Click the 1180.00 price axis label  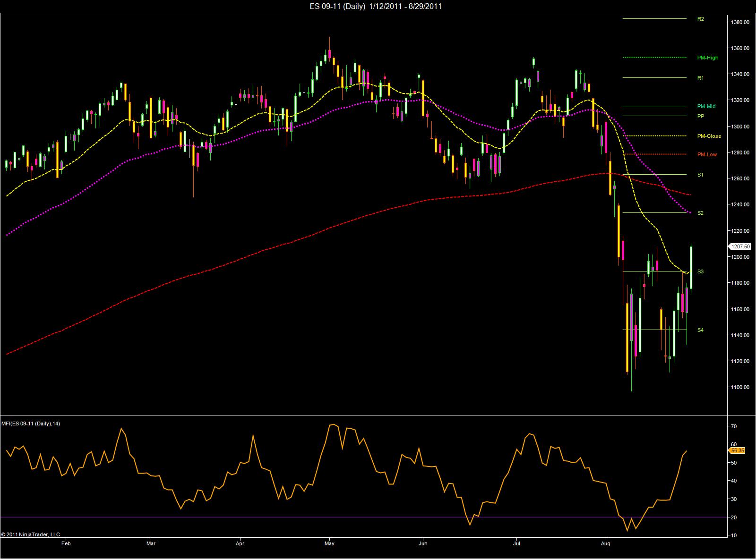point(741,283)
